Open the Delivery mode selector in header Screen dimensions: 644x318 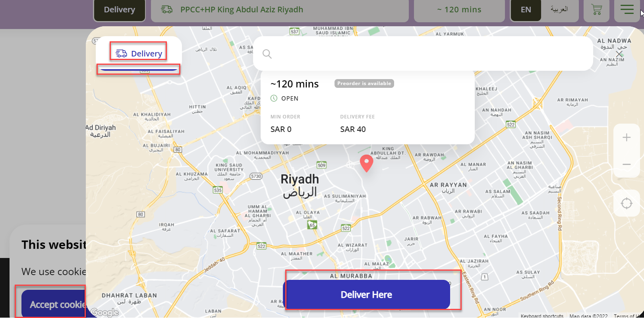[119, 10]
